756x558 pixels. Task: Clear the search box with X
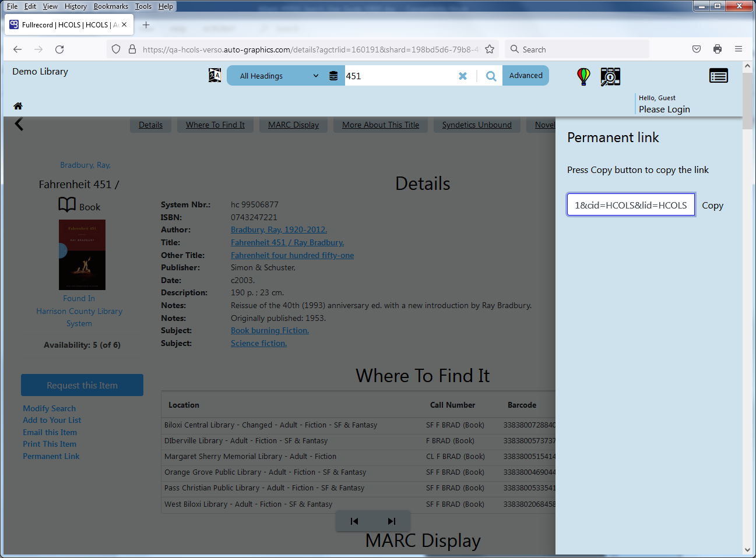[463, 76]
